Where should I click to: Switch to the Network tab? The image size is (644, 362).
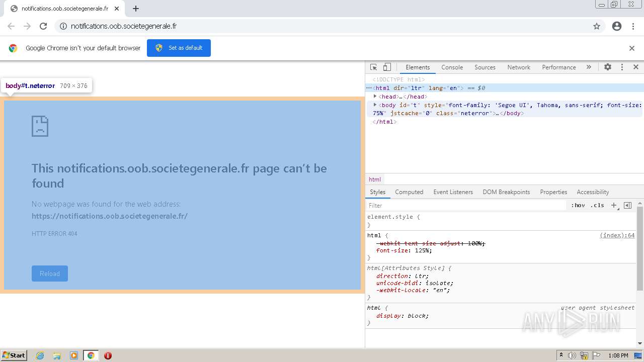pyautogui.click(x=519, y=67)
